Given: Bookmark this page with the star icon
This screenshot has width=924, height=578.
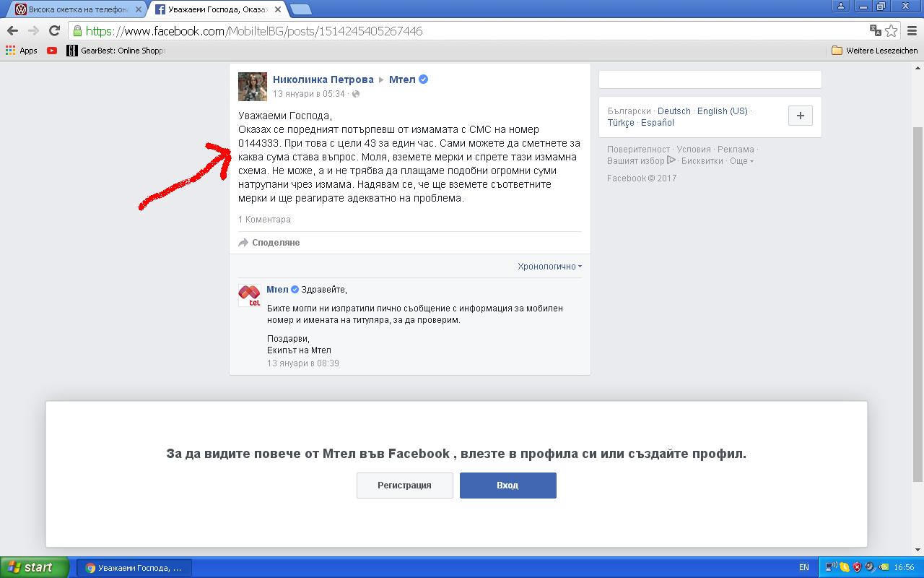Looking at the screenshot, I should (x=892, y=30).
